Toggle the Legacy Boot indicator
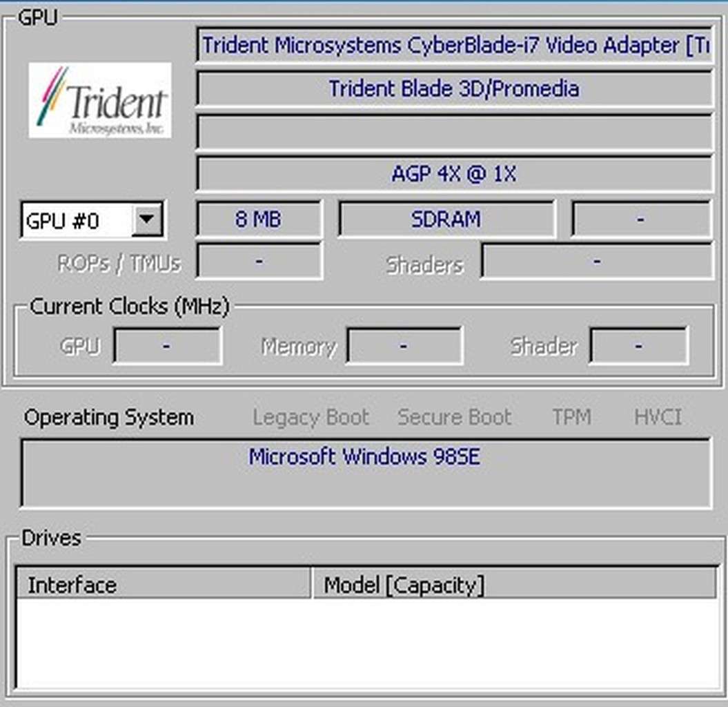 (x=311, y=417)
